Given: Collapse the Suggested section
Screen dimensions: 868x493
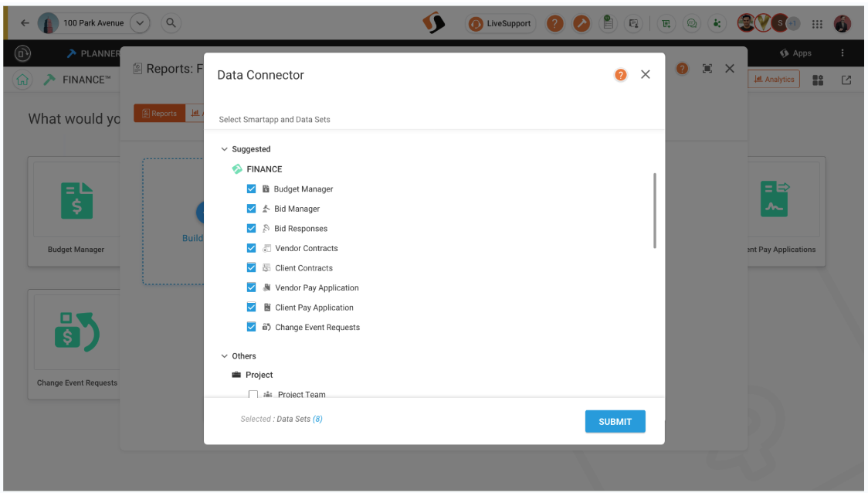Looking at the screenshot, I should pos(224,149).
